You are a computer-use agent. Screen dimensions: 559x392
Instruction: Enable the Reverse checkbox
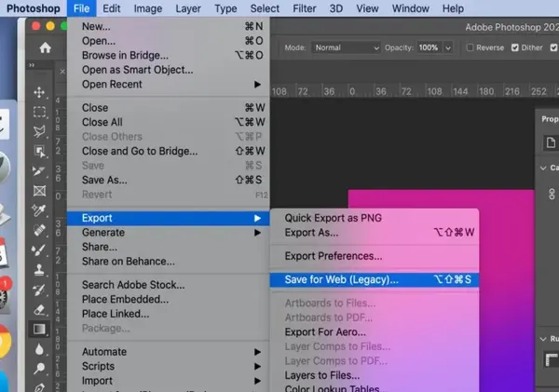(x=470, y=47)
